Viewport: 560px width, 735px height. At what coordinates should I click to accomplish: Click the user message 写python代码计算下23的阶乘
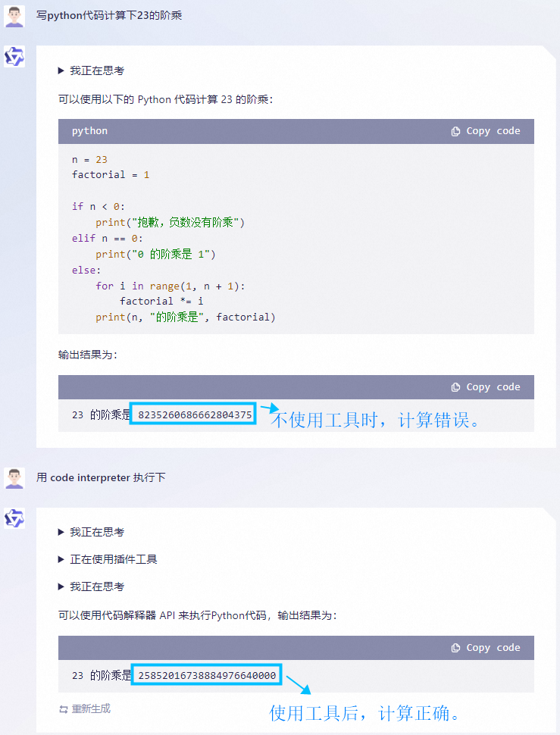(109, 15)
